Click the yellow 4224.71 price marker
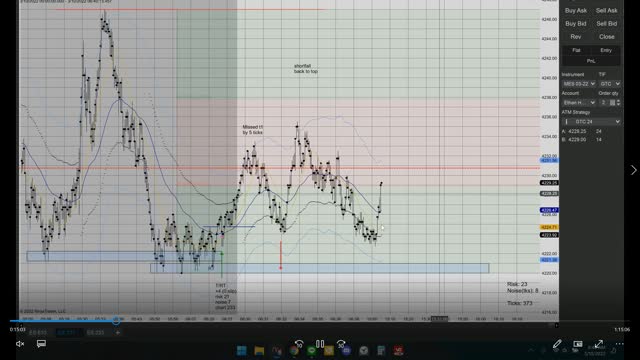Screen dimensions: 640x360 coord(549,227)
